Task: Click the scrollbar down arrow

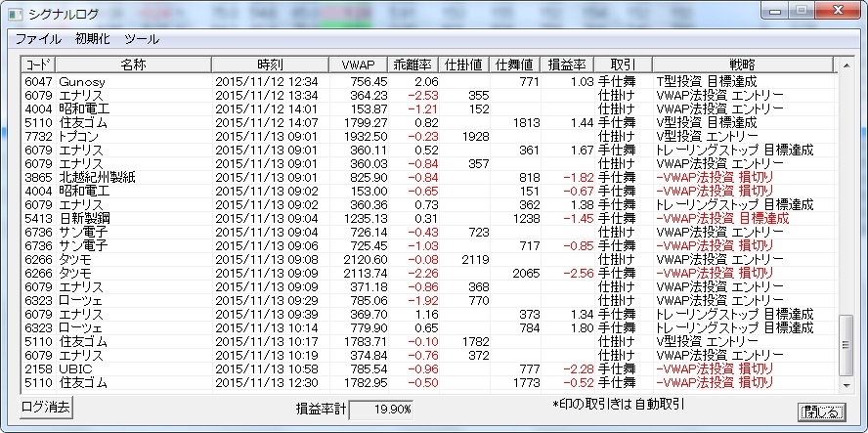Action: pyautogui.click(x=846, y=385)
